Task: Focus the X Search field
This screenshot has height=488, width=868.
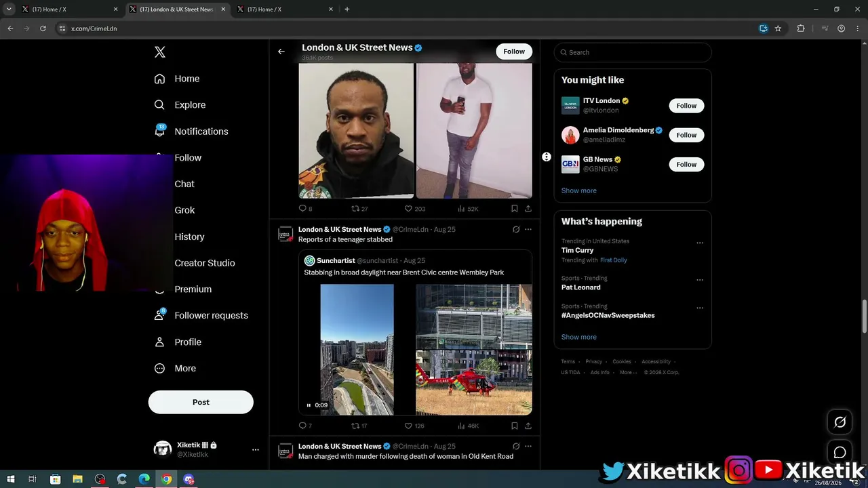Action: point(633,52)
